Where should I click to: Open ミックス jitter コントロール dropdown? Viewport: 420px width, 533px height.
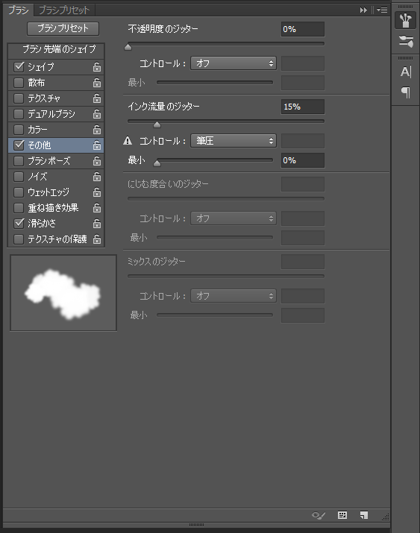[x=233, y=296]
